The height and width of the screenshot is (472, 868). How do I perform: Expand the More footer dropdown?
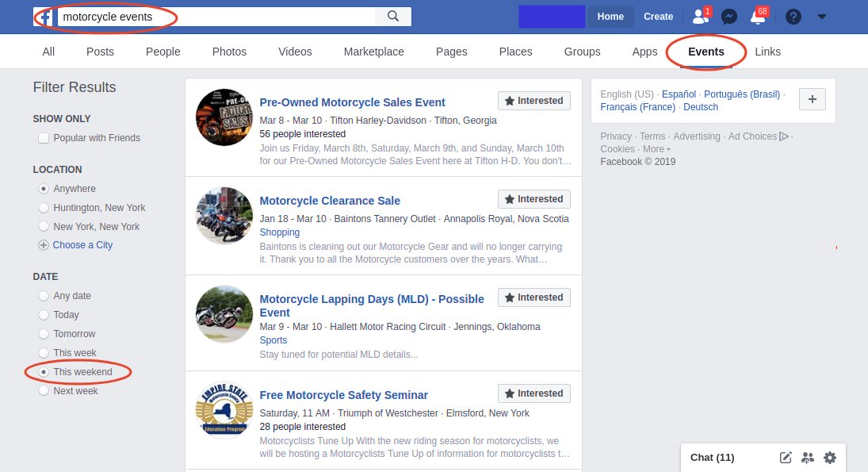(656, 149)
